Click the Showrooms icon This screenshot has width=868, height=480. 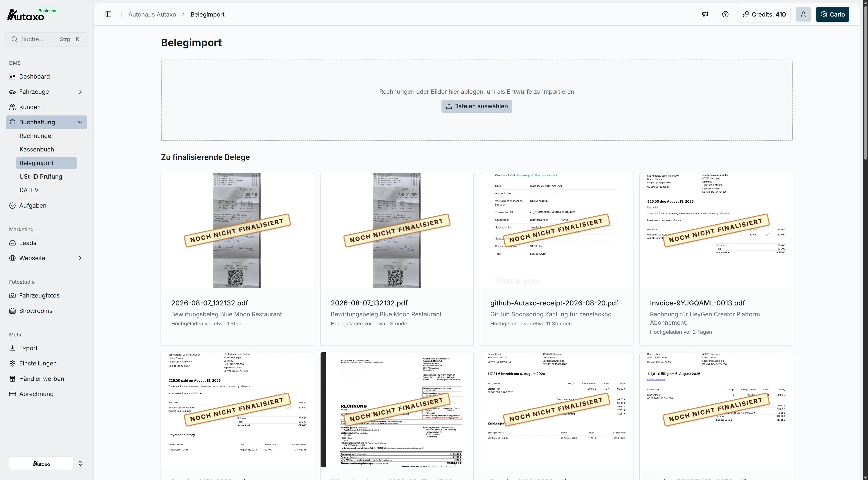click(12, 311)
